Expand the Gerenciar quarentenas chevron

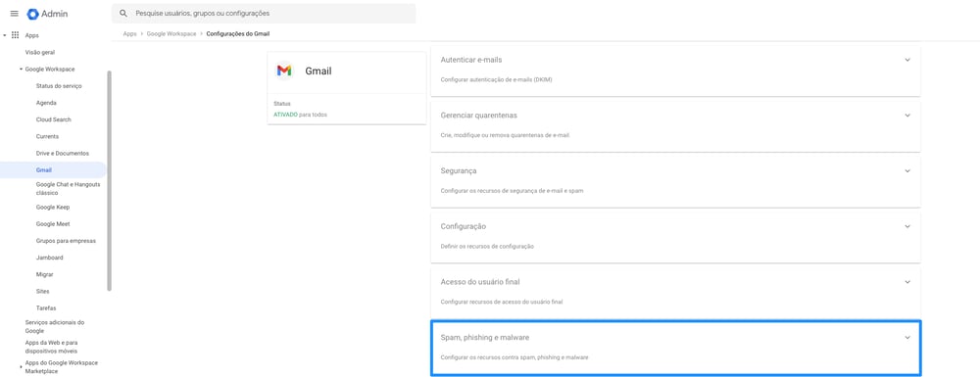point(907,116)
